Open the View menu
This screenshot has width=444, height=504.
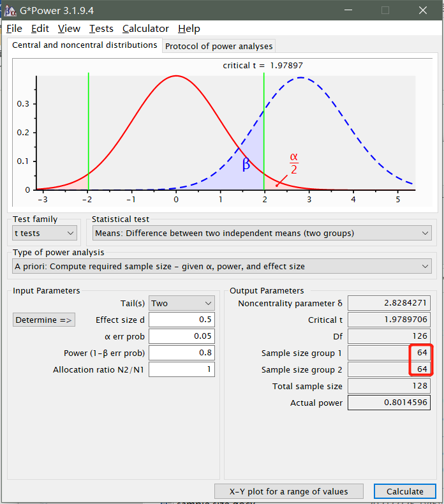click(x=69, y=29)
